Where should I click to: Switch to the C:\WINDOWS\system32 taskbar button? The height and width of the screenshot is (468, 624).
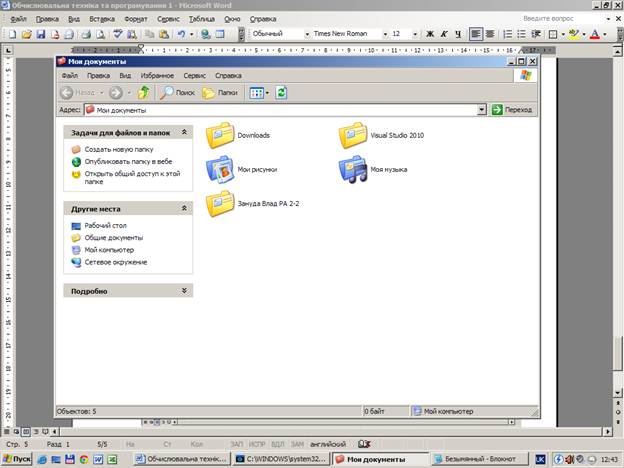coord(281,459)
